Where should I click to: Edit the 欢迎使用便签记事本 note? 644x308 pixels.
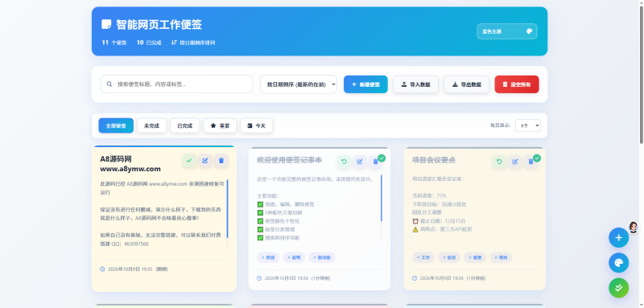[x=360, y=162]
